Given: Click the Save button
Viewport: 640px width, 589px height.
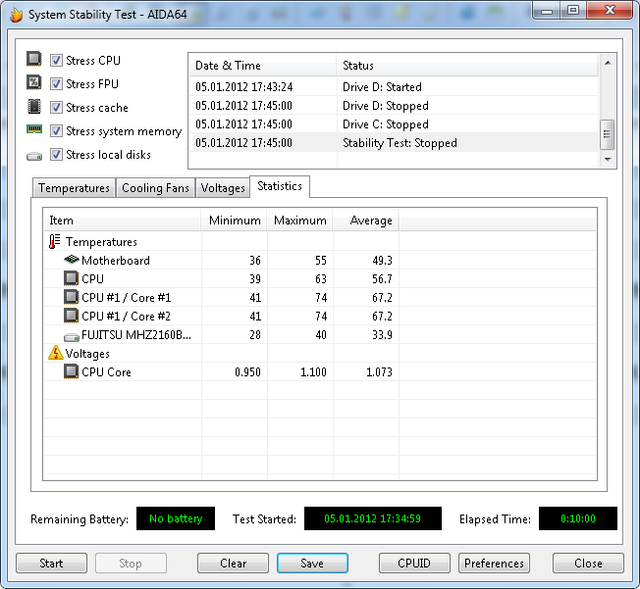Looking at the screenshot, I should pyautogui.click(x=312, y=563).
